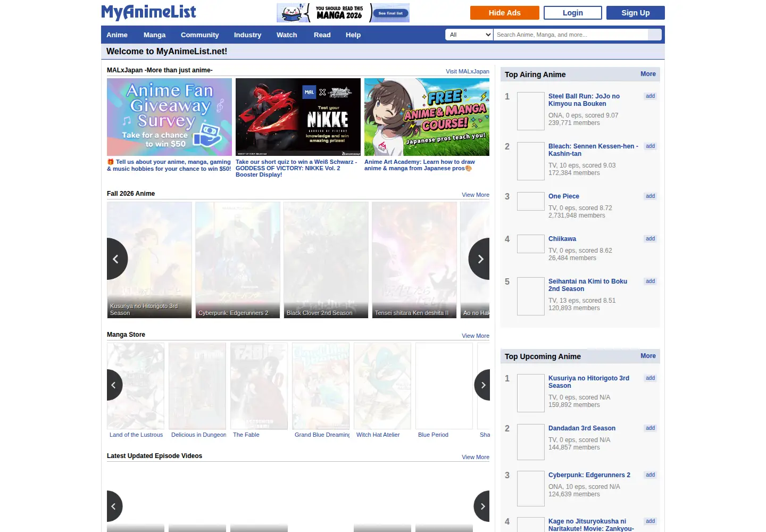
Task: Open Kage no Jitsuryokusha movie link
Action: (x=591, y=525)
